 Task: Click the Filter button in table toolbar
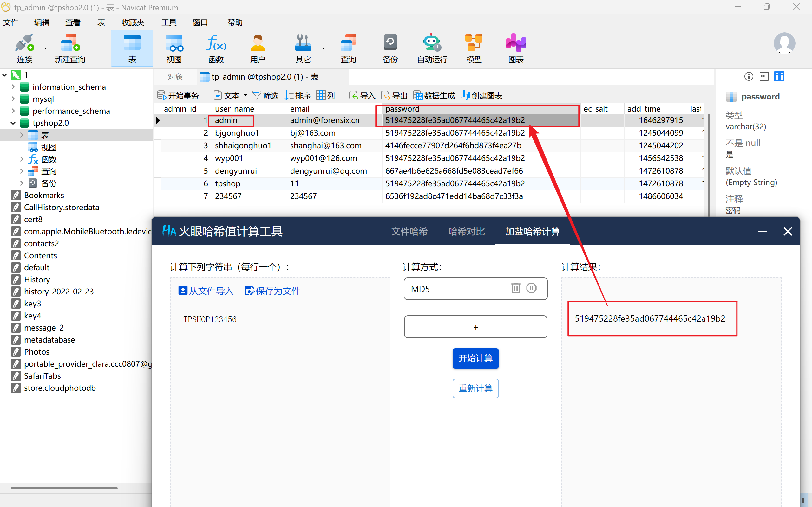coord(265,96)
